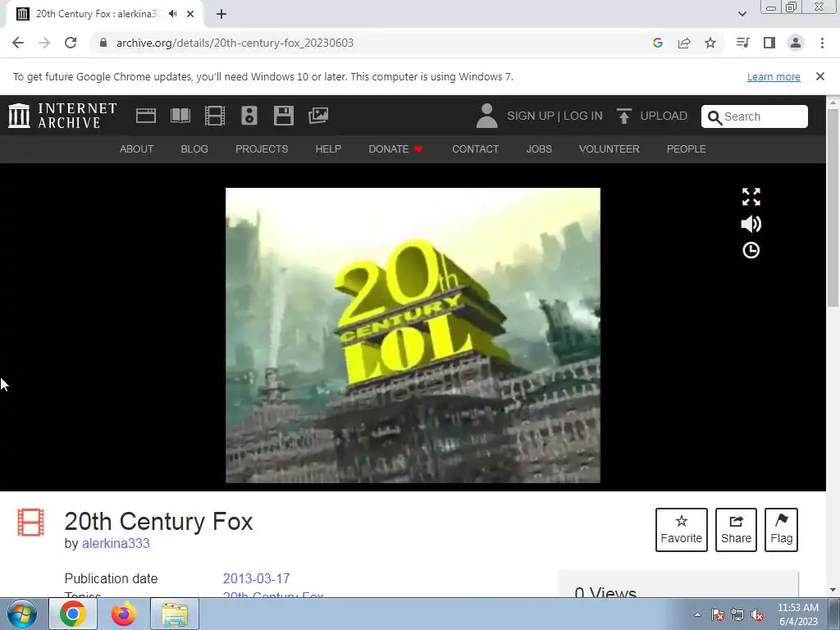This screenshot has height=630, width=840.
Task: Open the Audio speaker icon
Action: pos(249,116)
